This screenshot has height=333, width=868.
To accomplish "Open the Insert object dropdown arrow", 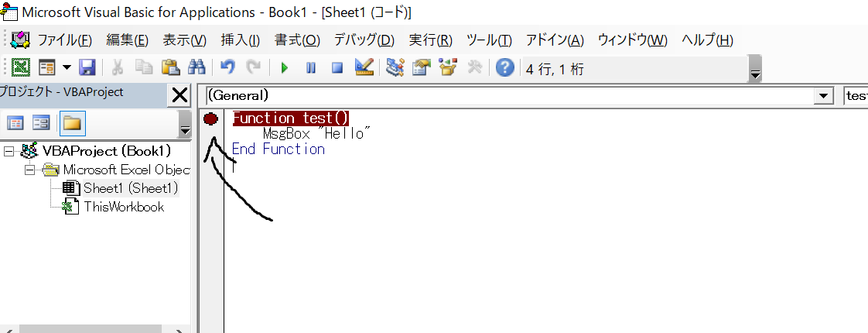I will tap(67, 68).
